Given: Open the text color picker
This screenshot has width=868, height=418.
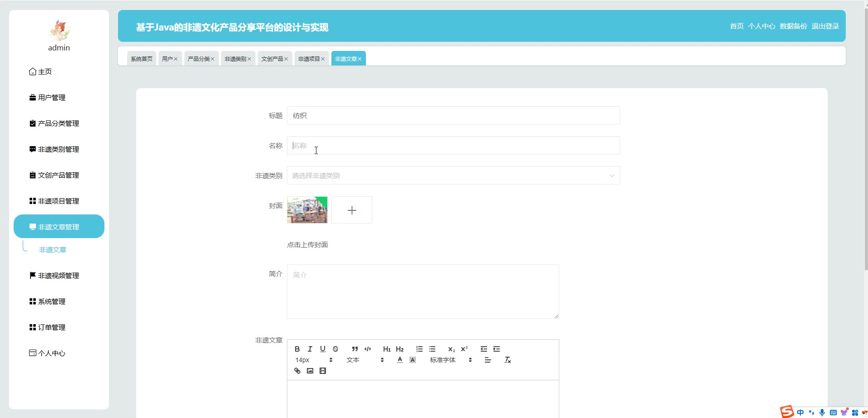Looking at the screenshot, I should tap(399, 360).
